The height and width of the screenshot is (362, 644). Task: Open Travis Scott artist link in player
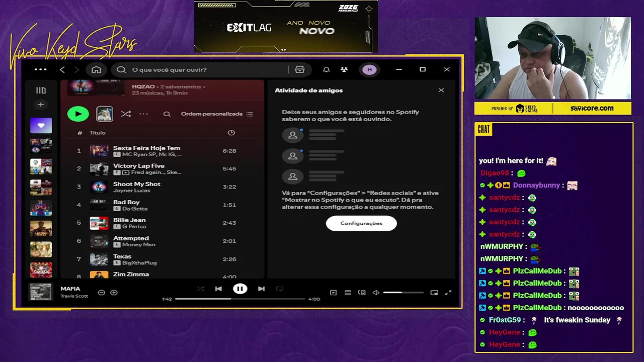pos(74,296)
